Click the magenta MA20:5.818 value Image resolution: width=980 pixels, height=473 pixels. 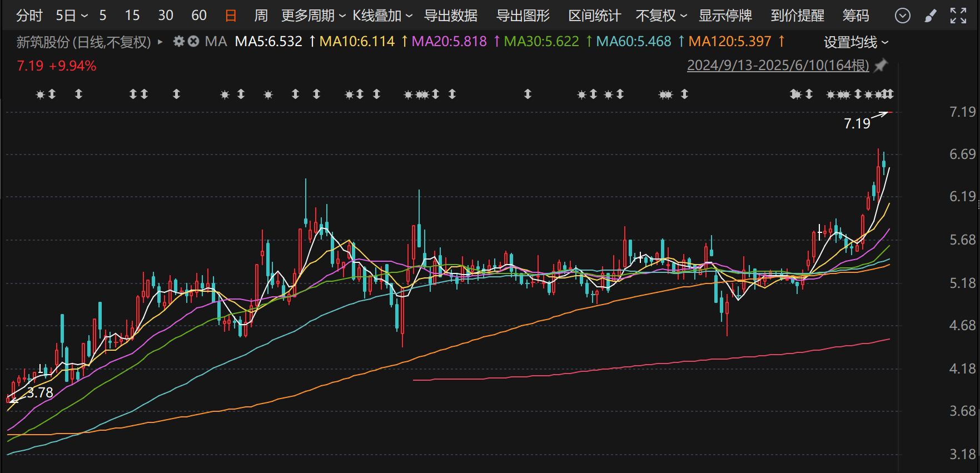click(x=449, y=42)
